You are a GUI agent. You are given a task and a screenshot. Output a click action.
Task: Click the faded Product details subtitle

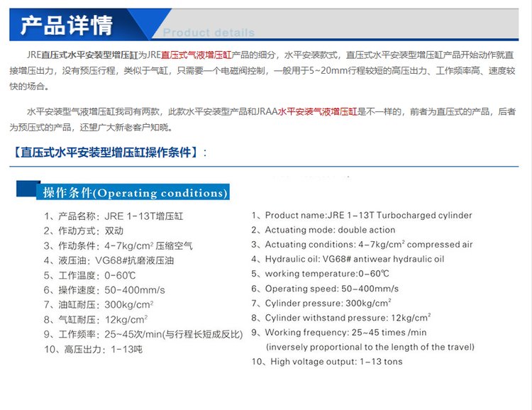[209, 33]
